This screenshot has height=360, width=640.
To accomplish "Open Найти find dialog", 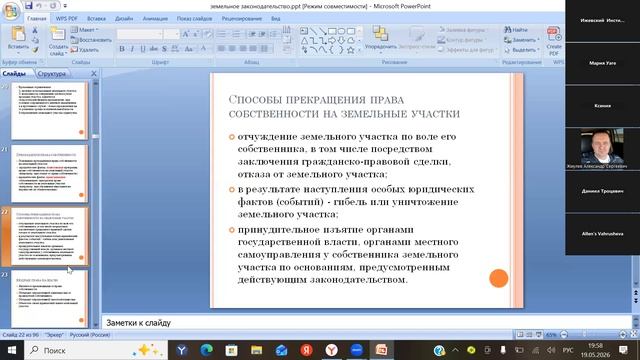I will coord(516,30).
